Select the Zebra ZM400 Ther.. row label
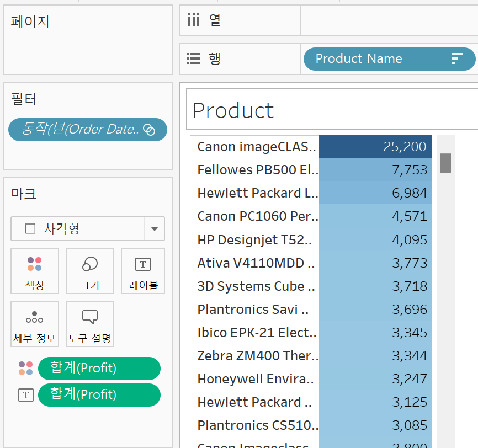 coord(258,356)
